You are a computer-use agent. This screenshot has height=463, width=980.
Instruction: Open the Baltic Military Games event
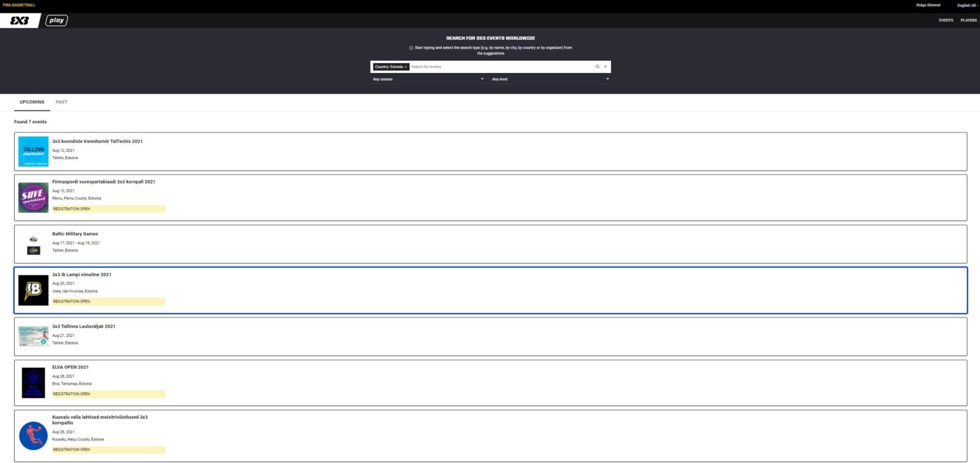(75, 234)
